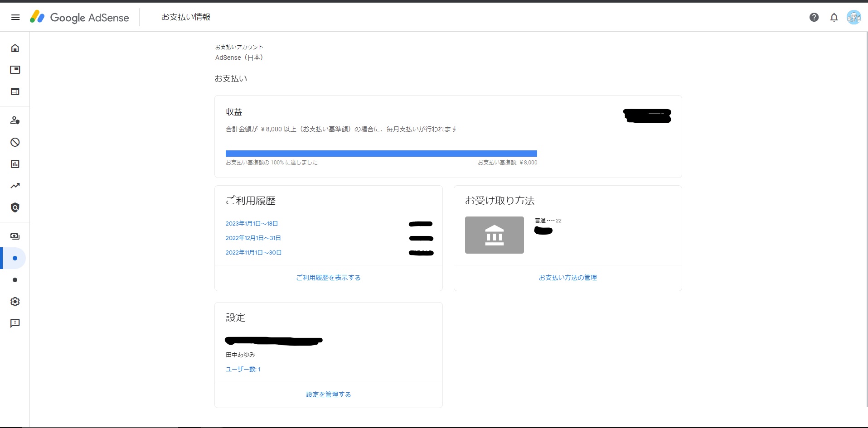The image size is (868, 428).
Task: Open the notifications bell
Action: tap(834, 17)
